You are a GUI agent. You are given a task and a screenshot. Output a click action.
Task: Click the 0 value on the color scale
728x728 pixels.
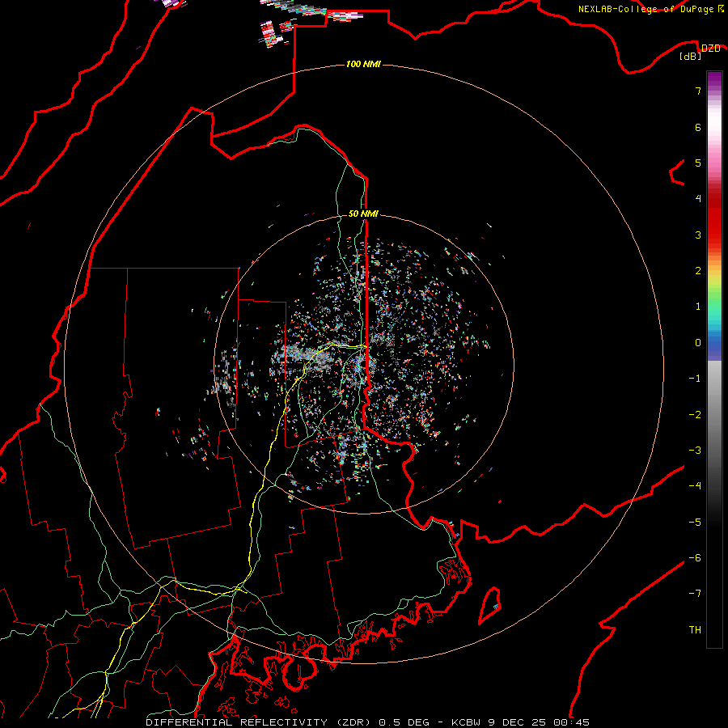[x=698, y=343]
